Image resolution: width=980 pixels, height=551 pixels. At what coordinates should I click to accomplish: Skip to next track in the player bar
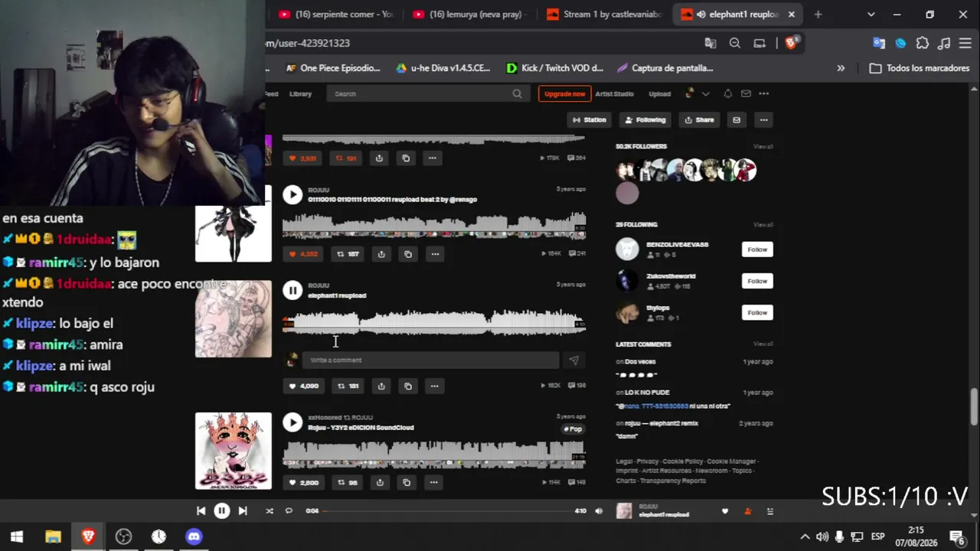(243, 510)
